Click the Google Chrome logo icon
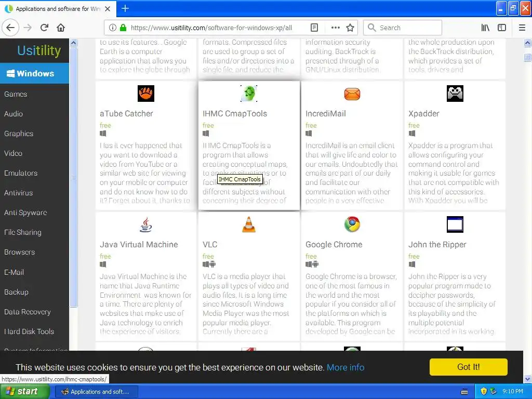Image resolution: width=532 pixels, height=399 pixels. click(352, 224)
